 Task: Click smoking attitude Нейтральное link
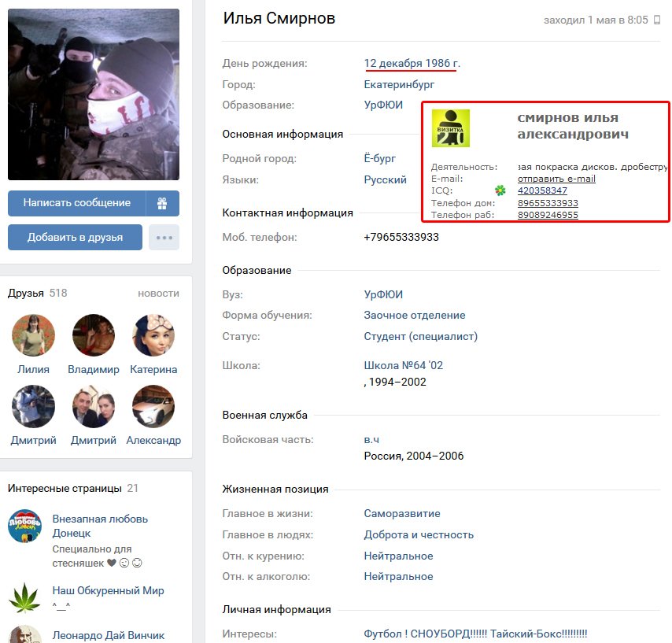(399, 556)
